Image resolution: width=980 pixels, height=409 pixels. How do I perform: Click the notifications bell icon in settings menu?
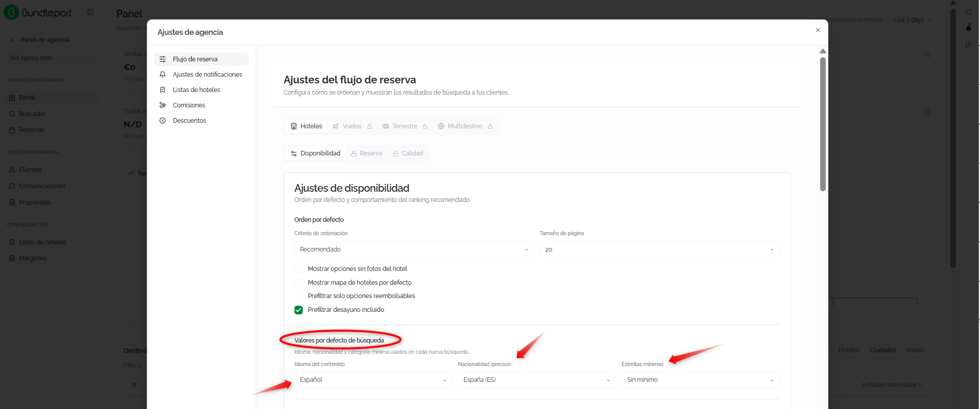tap(163, 75)
